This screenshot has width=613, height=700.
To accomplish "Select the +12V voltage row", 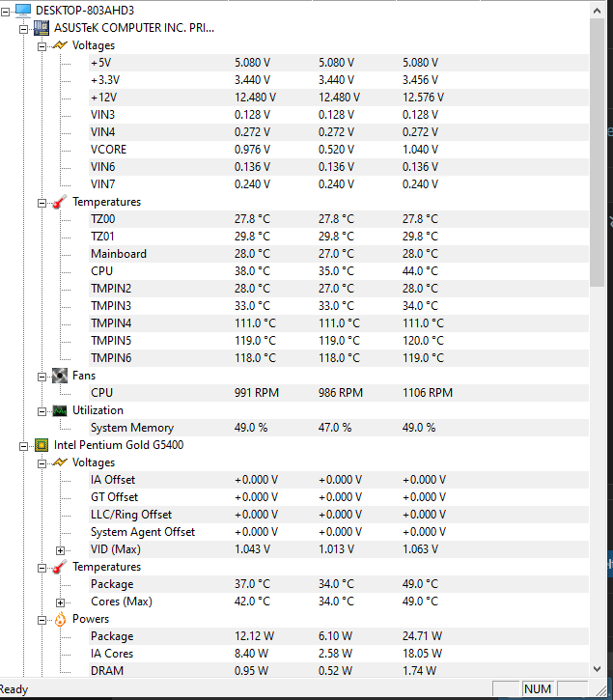I will click(x=339, y=98).
